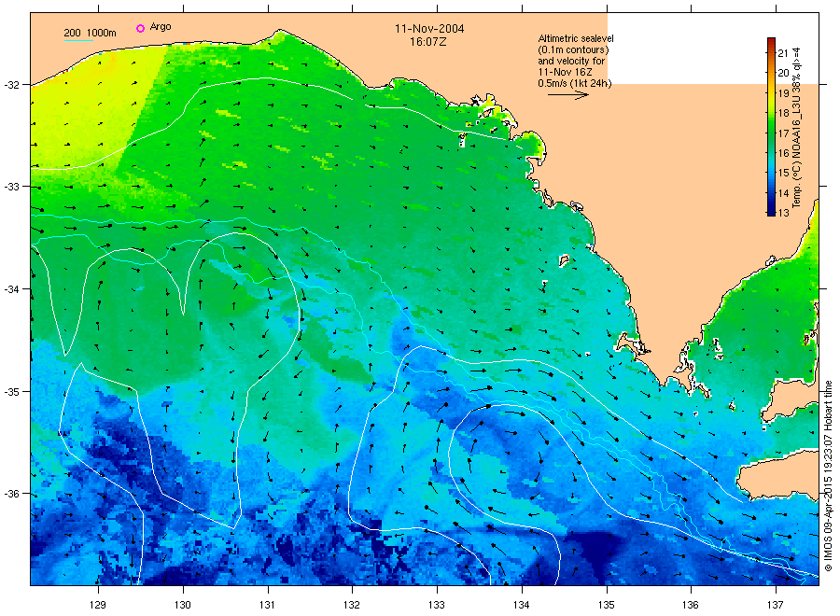Click the cyan line under the 200 1000m legend
840x616 pixels.
pos(78,40)
